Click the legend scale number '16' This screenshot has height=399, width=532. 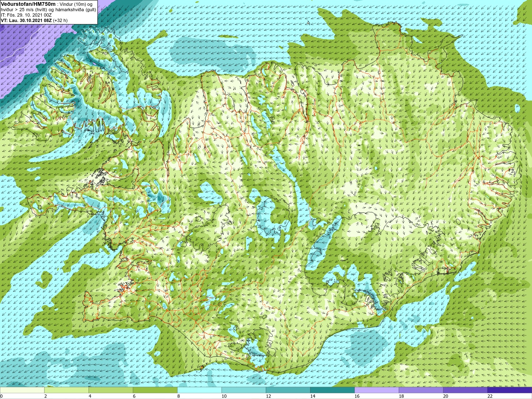pyautogui.click(x=357, y=396)
